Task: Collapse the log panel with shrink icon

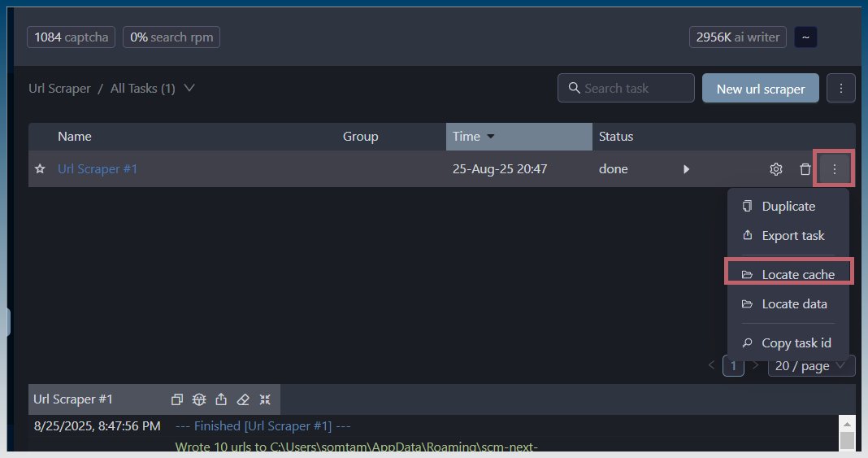Action: (x=265, y=399)
